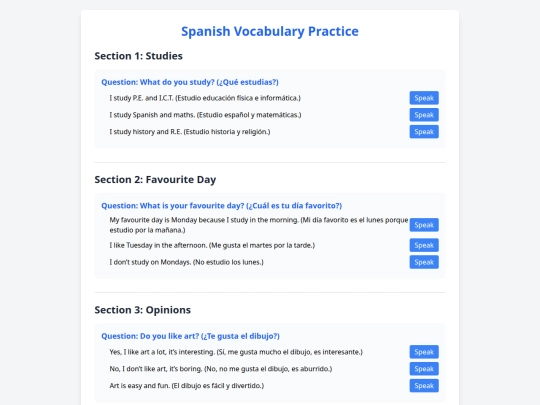Play the 'My favourite day is Monday' sentence
The height and width of the screenshot is (405, 540).
point(424,225)
